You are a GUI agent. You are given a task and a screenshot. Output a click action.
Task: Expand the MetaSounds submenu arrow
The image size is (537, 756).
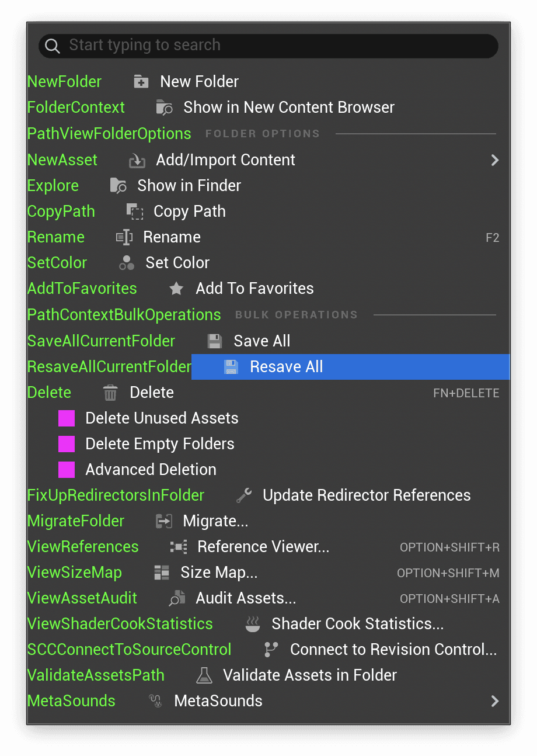495,701
